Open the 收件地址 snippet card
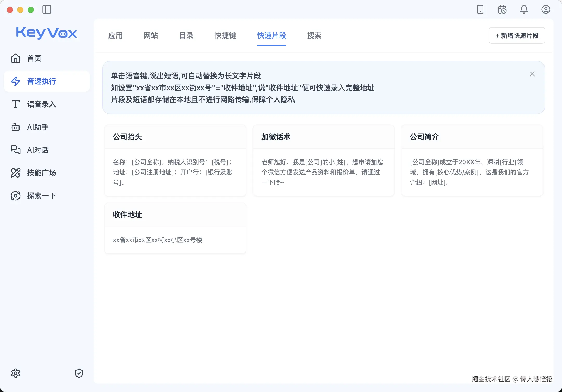This screenshot has width=562, height=392. (175, 228)
